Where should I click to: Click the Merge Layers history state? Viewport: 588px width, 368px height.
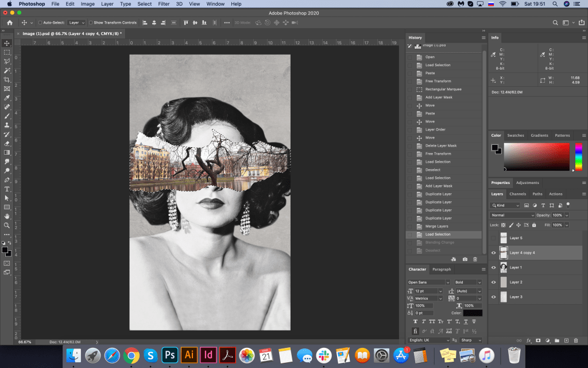436,226
